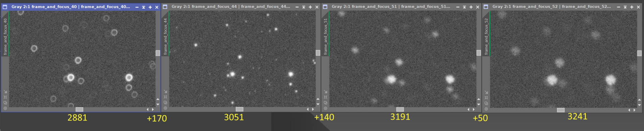The width and height of the screenshot is (644, 131).
Task: Shade the frame_and_focus_52 window
Action: 625,7
